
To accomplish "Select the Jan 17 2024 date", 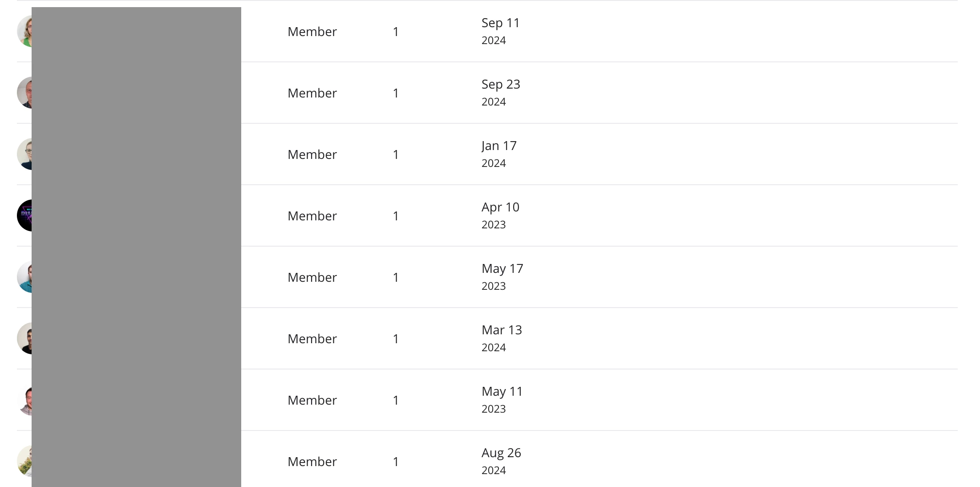I will [499, 154].
